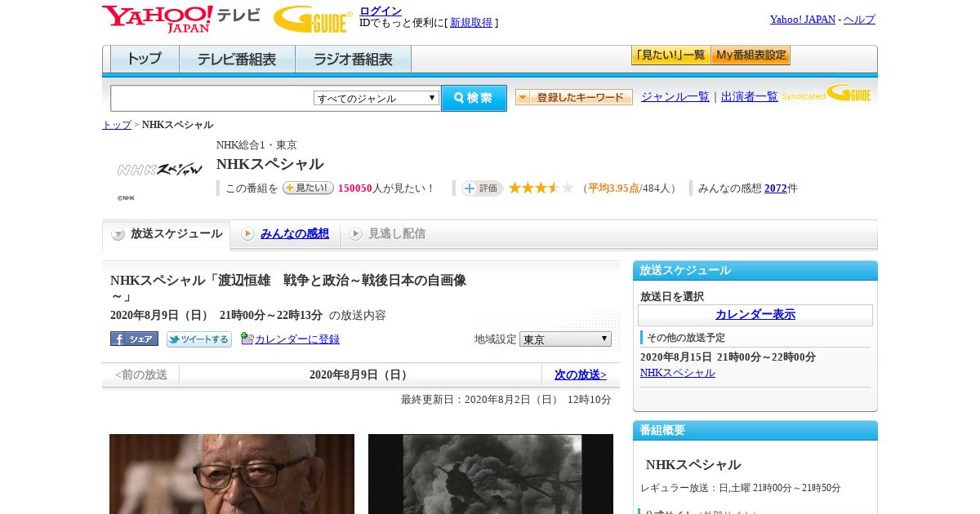Image resolution: width=980 pixels, height=514 pixels.
Task: Click the 評価 rating plus button
Action: pyautogui.click(x=482, y=188)
